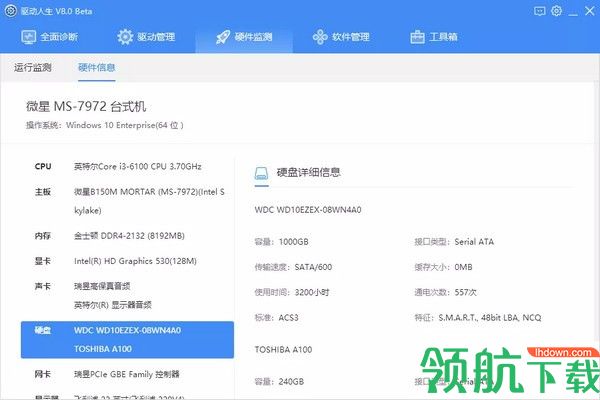Open settings gear in the title bar

point(557,11)
